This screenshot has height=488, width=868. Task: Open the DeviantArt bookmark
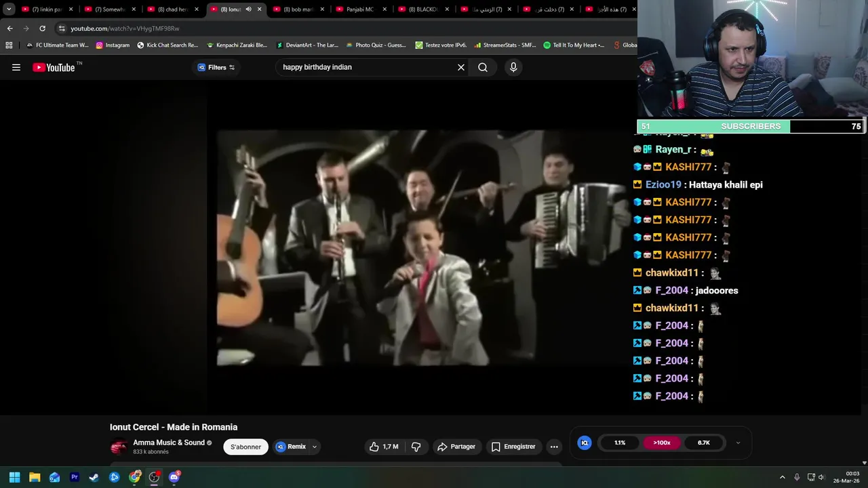coord(307,45)
